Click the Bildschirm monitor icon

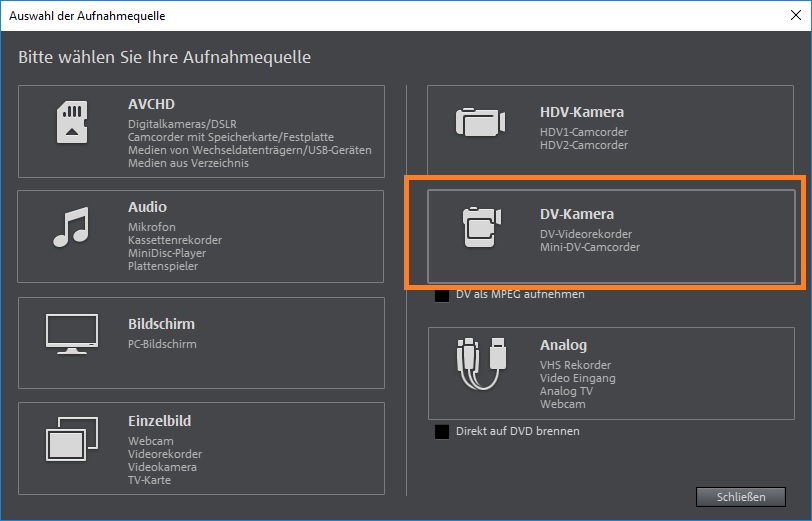(72, 334)
